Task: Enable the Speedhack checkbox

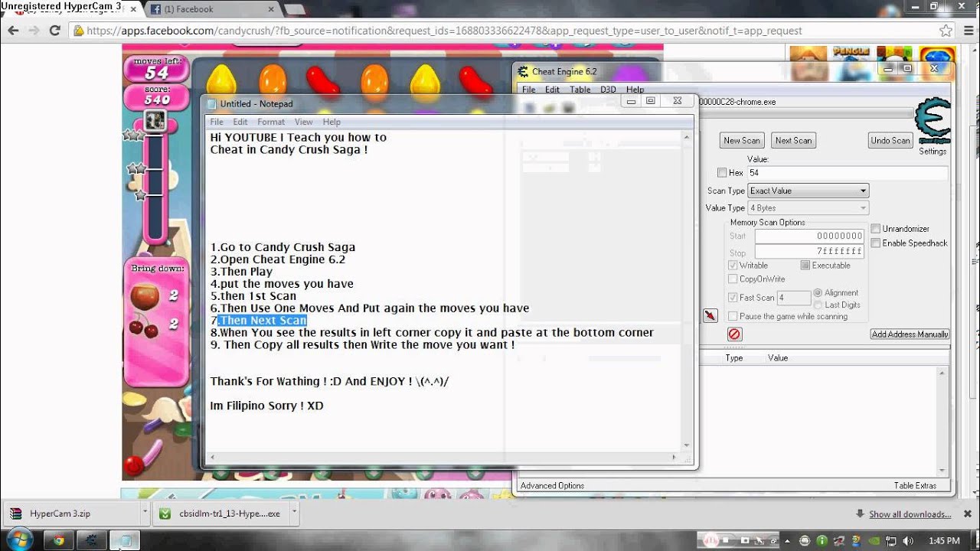Action: click(x=876, y=243)
